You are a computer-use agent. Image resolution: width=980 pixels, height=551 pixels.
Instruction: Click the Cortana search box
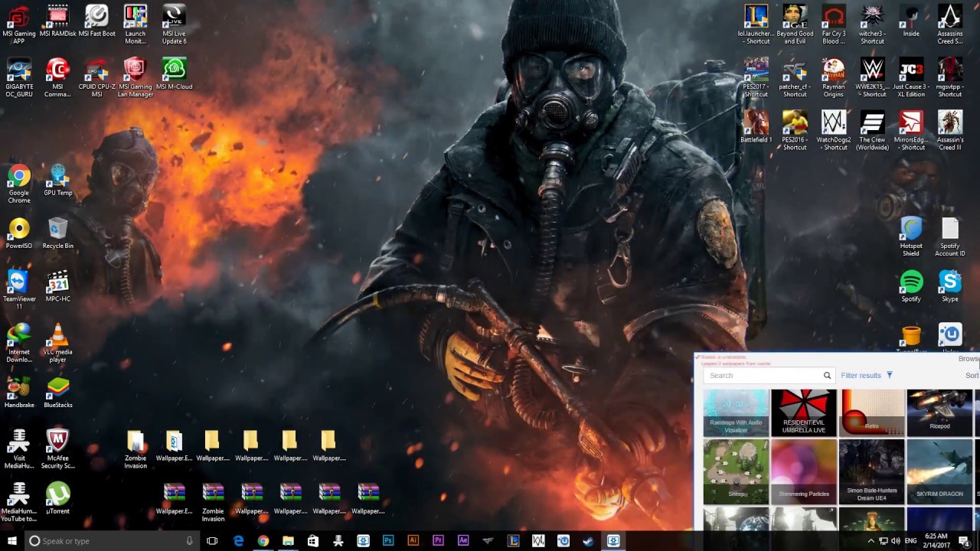coord(112,541)
